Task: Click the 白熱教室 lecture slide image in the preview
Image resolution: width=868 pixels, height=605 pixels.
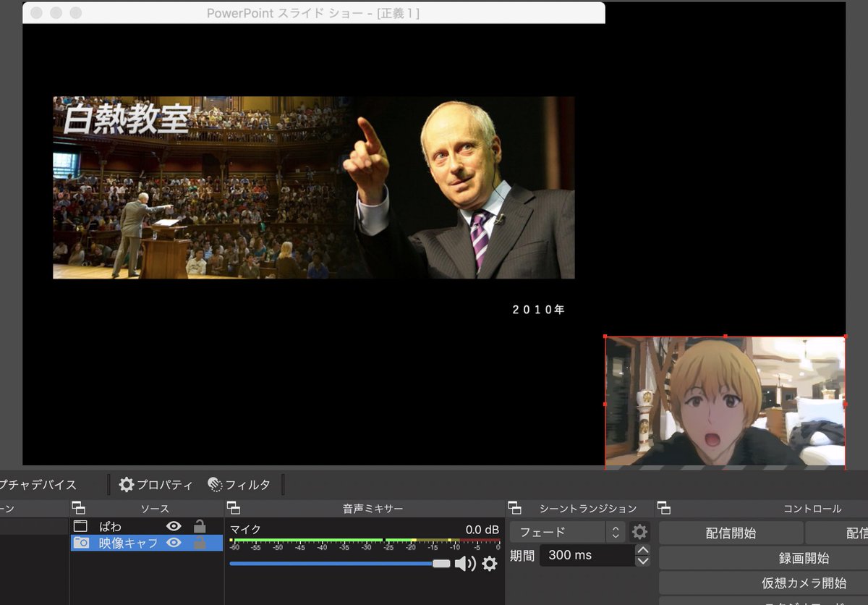Action: [314, 187]
